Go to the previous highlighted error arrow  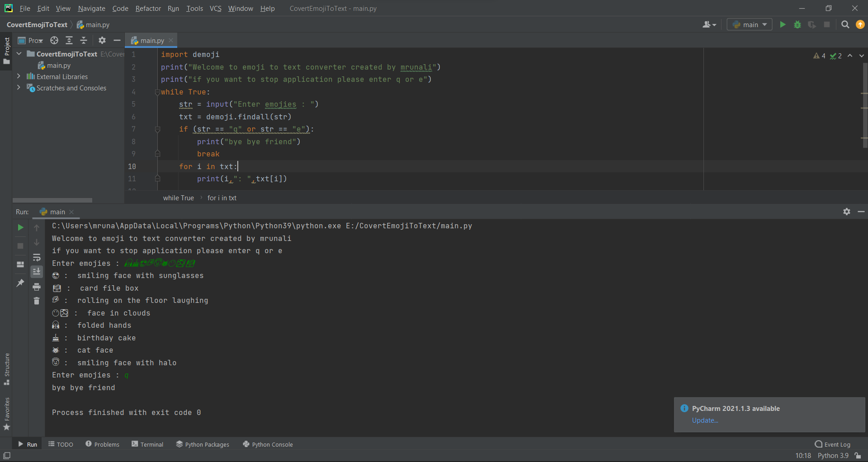click(850, 56)
